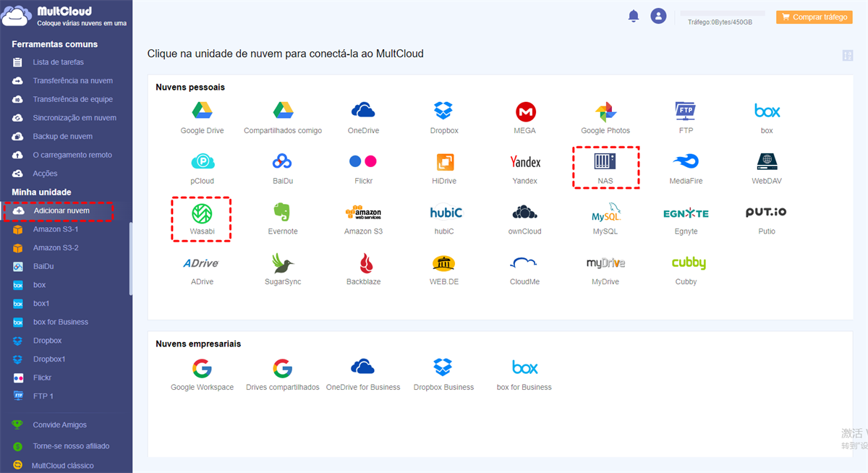
Task: Choose the HiDrive icon
Action: [444, 161]
